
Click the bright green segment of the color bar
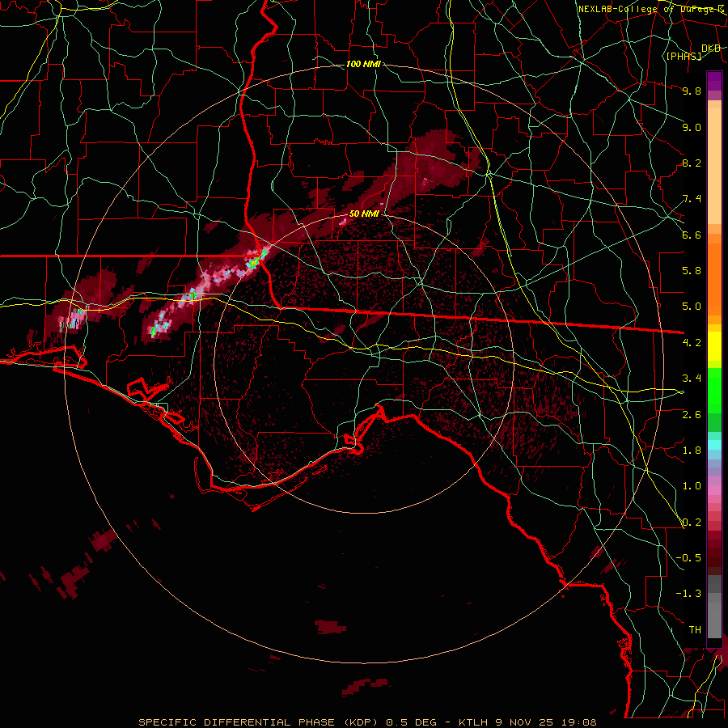714,390
